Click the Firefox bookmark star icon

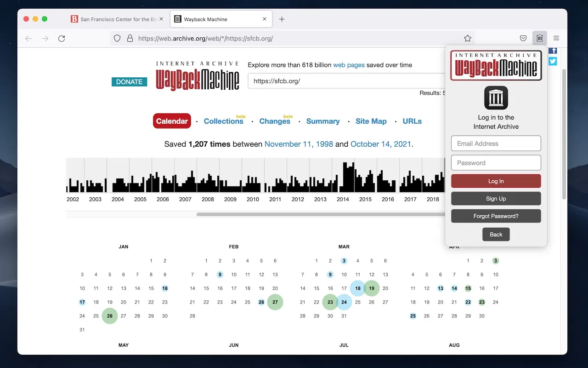click(467, 38)
